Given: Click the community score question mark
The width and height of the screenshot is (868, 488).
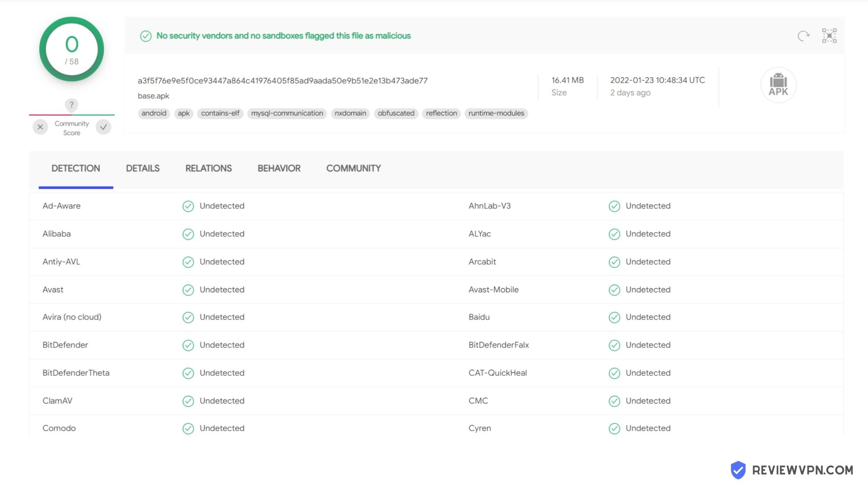Looking at the screenshot, I should 71,105.
